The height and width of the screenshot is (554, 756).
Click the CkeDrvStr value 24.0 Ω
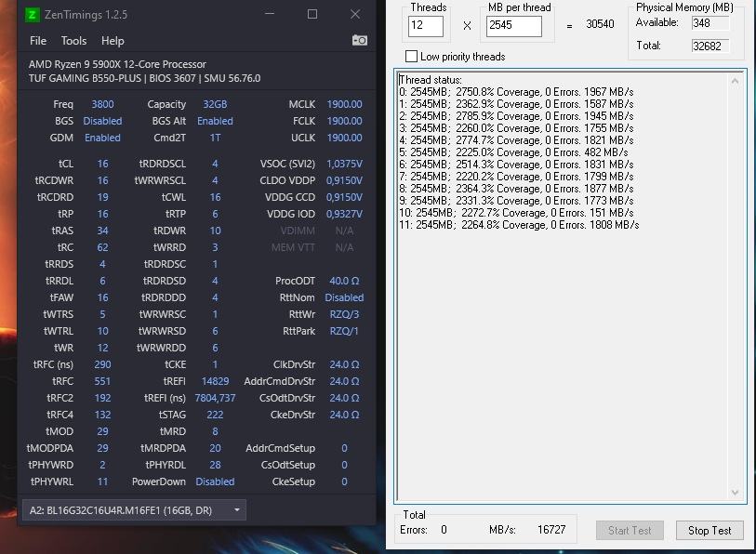[344, 415]
